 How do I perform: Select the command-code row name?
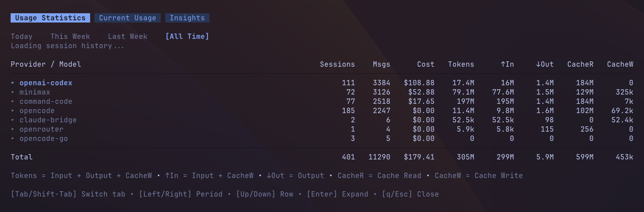pos(46,102)
